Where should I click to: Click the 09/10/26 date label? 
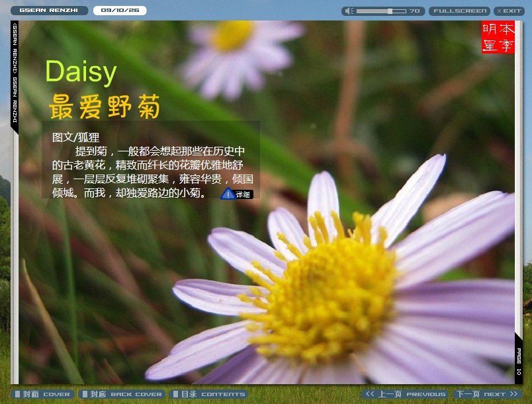[120, 11]
